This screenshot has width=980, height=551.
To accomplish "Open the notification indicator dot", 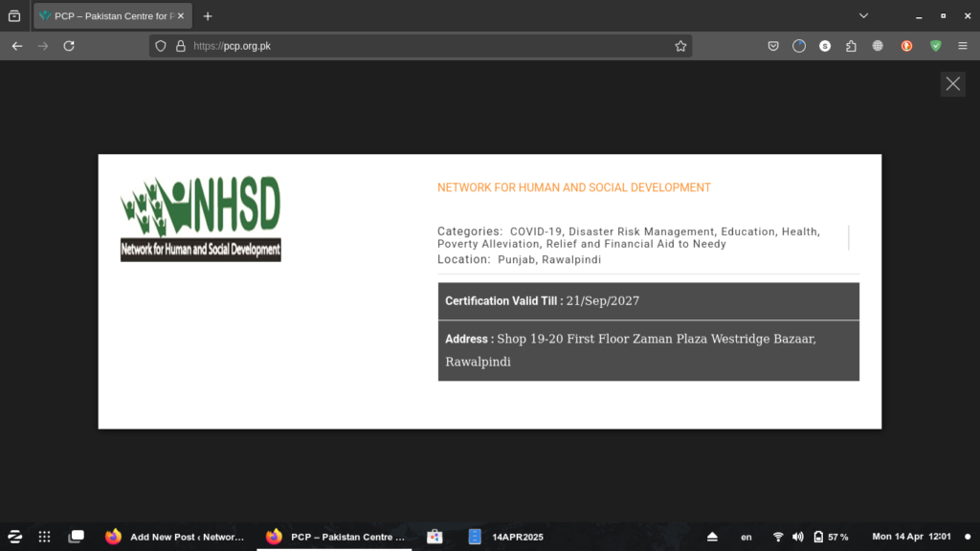I will [x=968, y=537].
